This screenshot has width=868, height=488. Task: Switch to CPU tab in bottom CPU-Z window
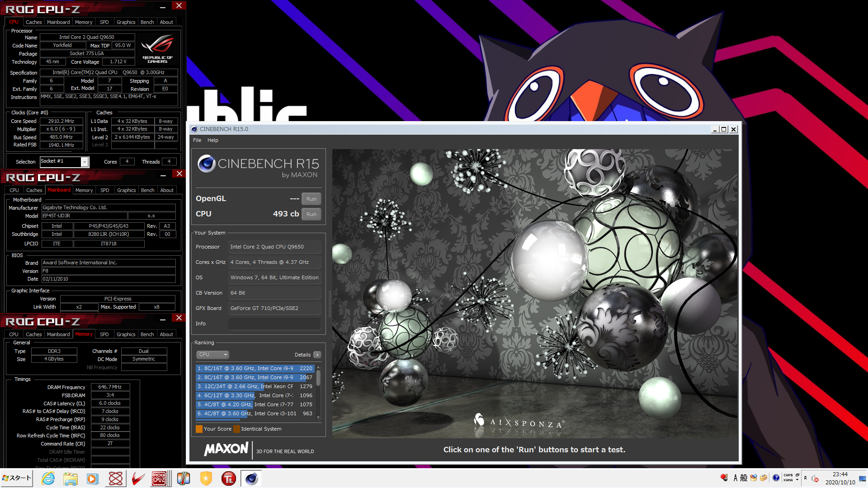point(14,334)
